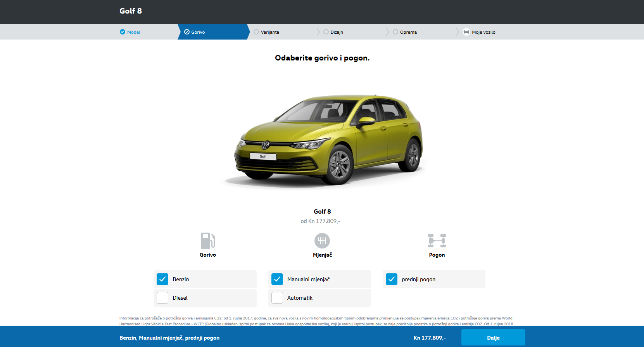Click the Gorivo column label

coord(208,255)
